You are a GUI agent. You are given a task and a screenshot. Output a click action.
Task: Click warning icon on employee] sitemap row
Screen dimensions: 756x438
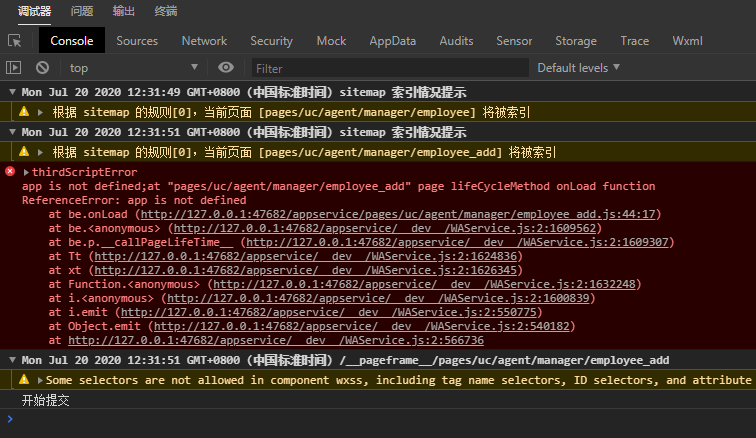click(24, 112)
